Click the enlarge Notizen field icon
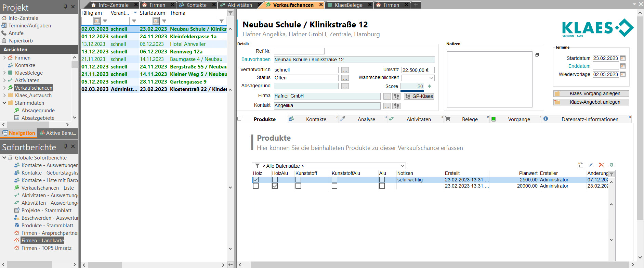 537,55
